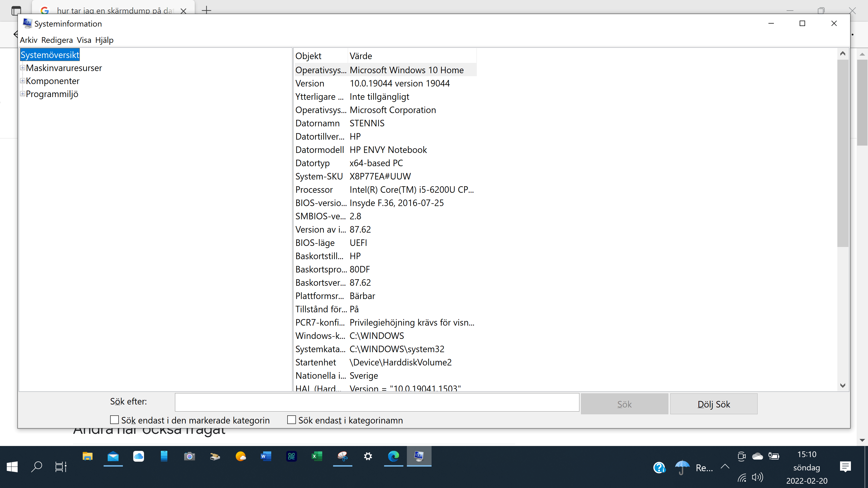This screenshot has width=868, height=488.
Task: Click the OneDrive cloud tray icon
Action: [x=757, y=456]
